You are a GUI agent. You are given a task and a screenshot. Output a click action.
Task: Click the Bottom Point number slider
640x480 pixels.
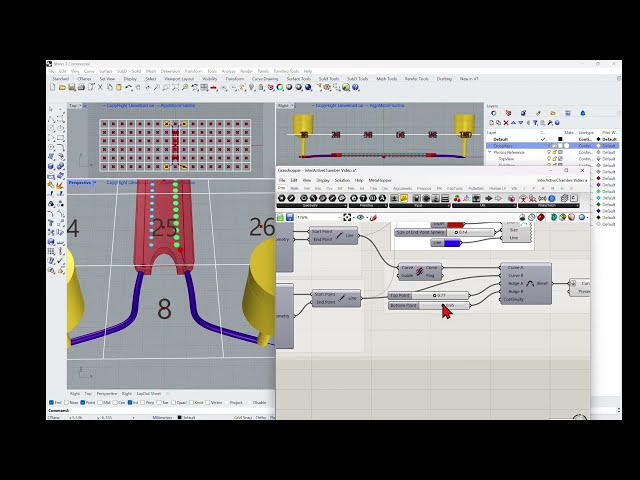429,306
